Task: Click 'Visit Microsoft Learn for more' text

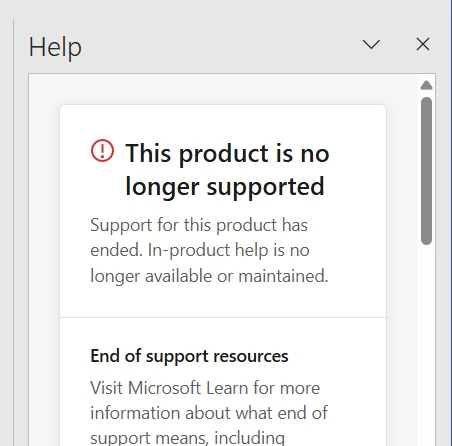Action: (205, 388)
